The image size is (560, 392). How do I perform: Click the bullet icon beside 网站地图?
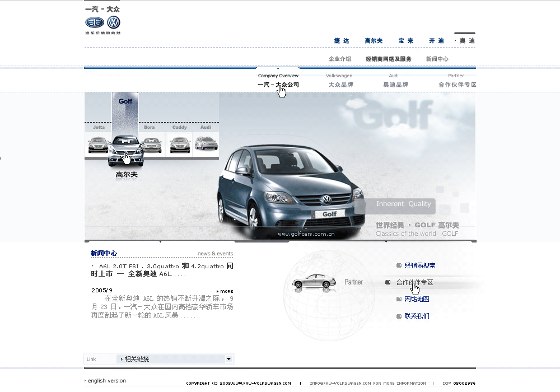(399, 299)
